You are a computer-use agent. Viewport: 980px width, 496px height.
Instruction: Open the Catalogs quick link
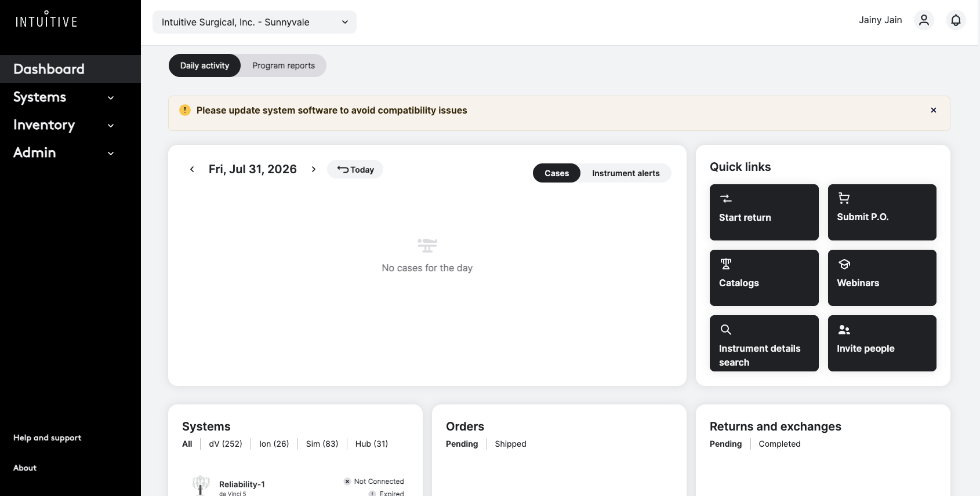point(764,278)
